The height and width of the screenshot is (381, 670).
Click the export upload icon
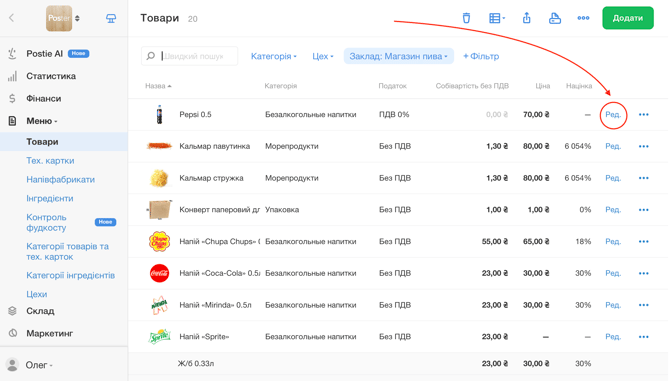tap(526, 18)
